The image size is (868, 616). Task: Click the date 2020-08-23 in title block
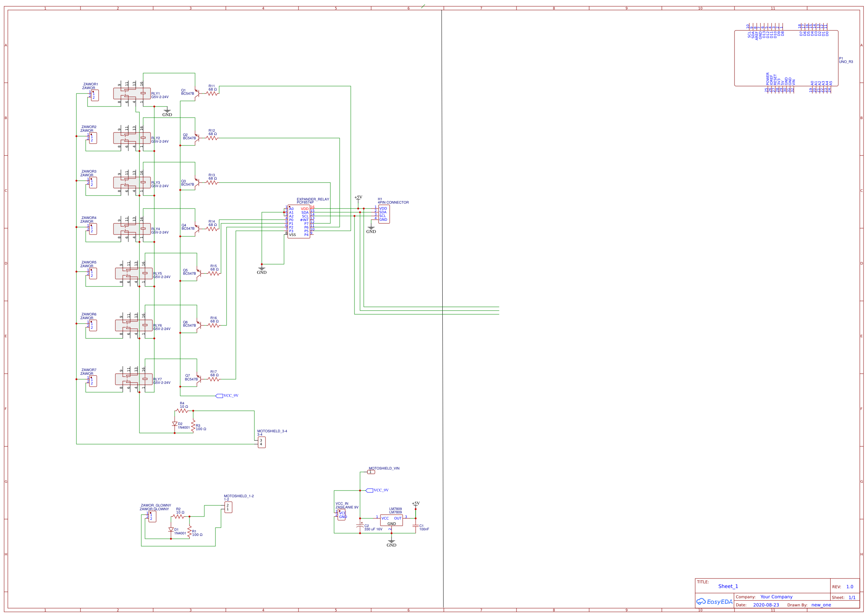[766, 604]
